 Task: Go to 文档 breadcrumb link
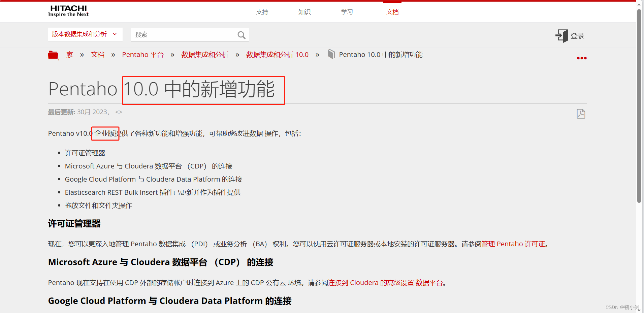(98, 55)
